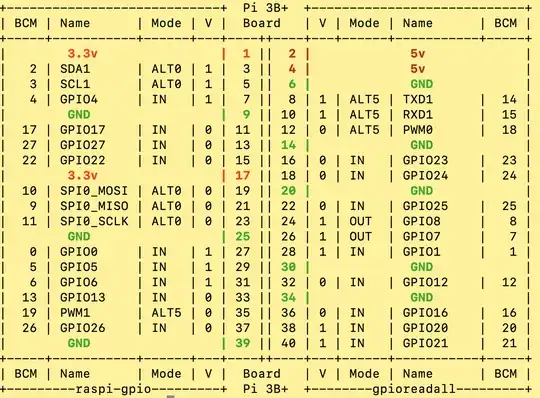The height and width of the screenshot is (398, 540).
Task: Click the GPIO7 name
Action: 421,237
